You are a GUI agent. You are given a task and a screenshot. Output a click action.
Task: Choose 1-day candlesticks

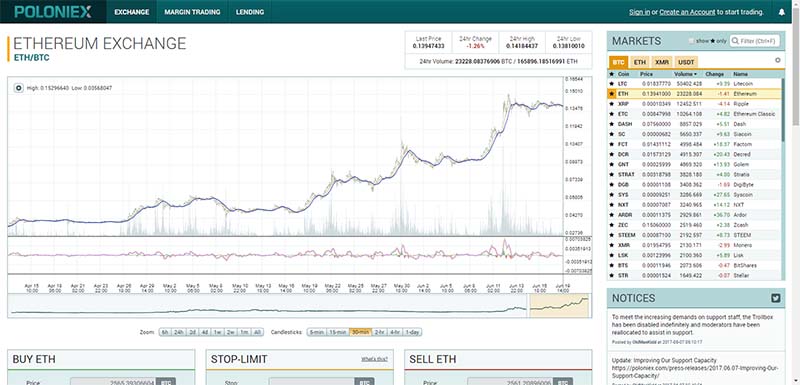[413, 332]
